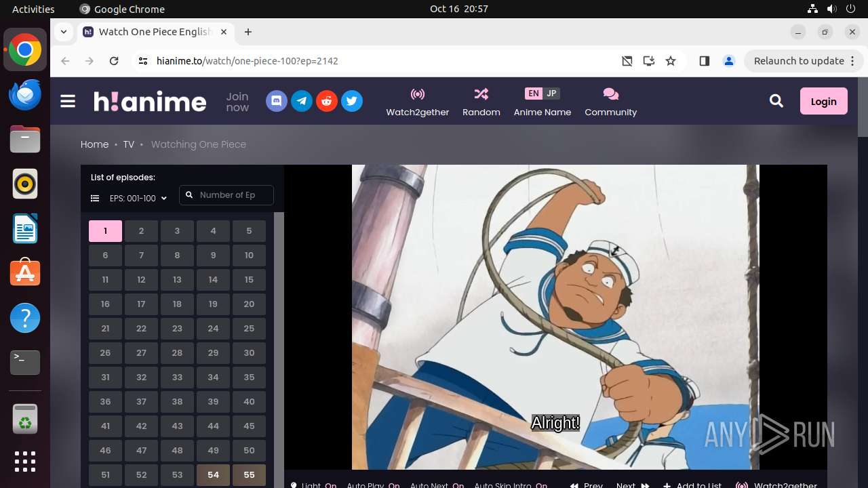Select episode 37
Viewport: 868px width, 488px height.
(x=141, y=402)
